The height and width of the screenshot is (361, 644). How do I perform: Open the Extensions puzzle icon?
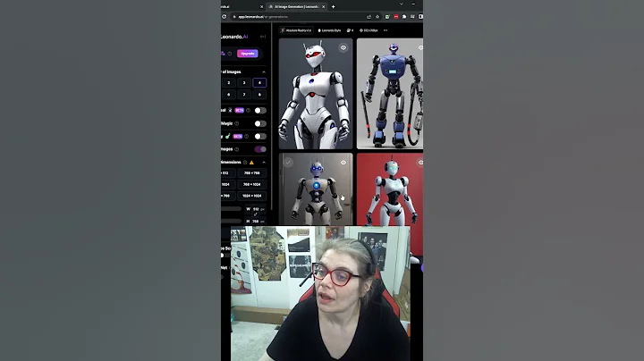(x=404, y=17)
